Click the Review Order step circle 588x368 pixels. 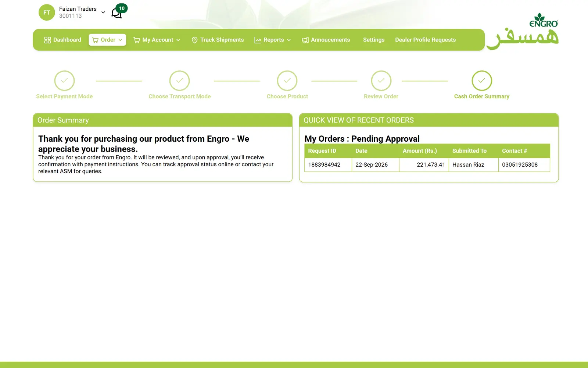click(381, 81)
